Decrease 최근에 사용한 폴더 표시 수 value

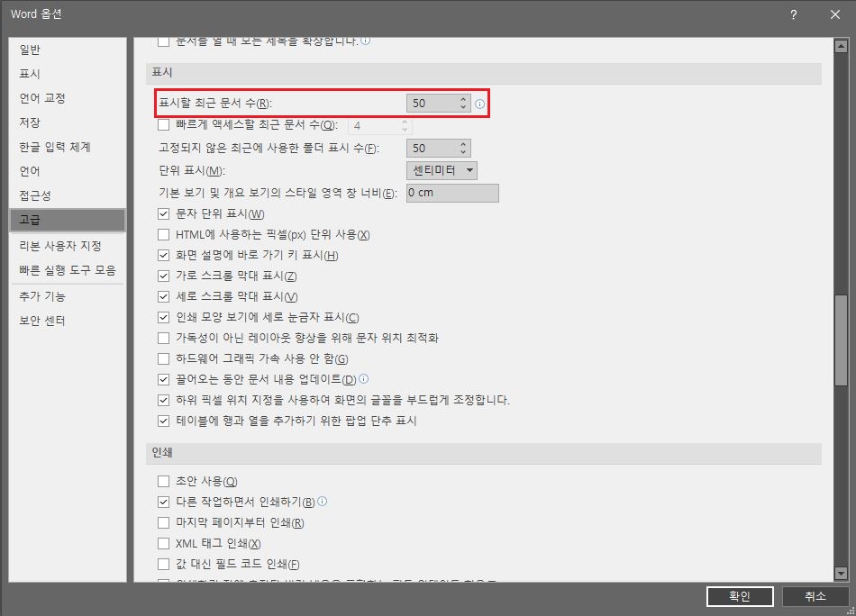pos(463,152)
